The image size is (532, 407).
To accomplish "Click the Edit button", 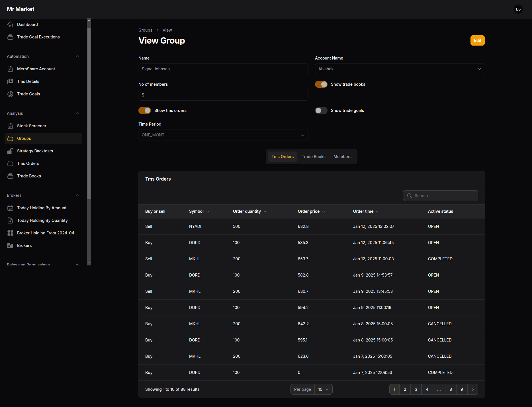I will (477, 40).
